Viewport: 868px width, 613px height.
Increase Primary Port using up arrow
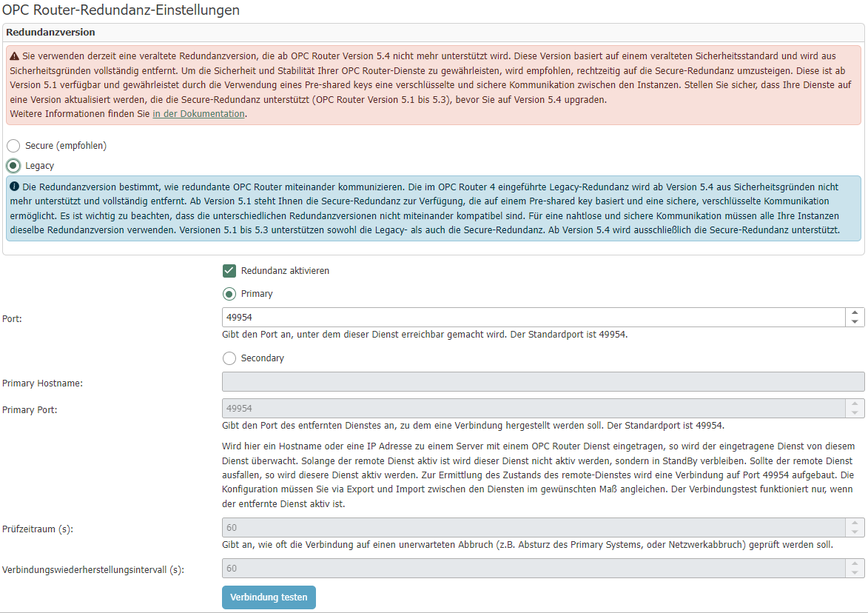tap(855, 403)
